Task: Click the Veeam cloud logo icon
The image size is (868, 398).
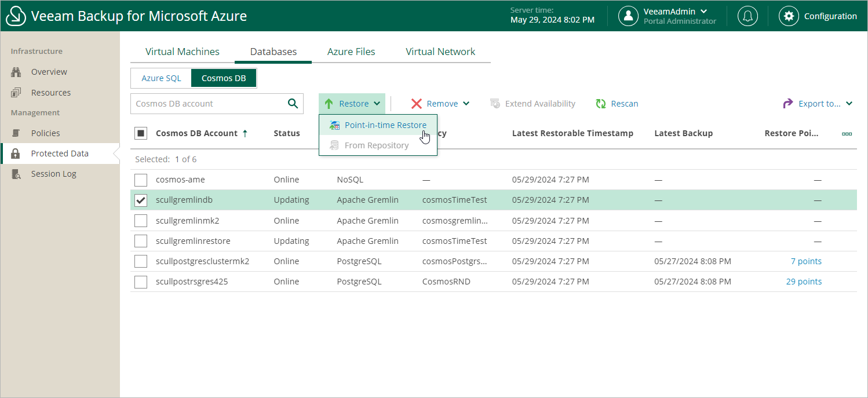Action: 16,16
